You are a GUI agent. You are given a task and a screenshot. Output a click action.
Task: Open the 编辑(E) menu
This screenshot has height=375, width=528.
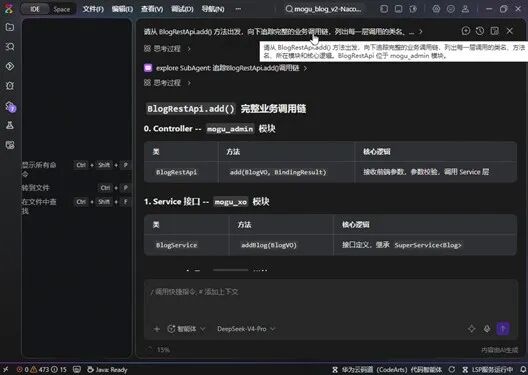point(122,9)
